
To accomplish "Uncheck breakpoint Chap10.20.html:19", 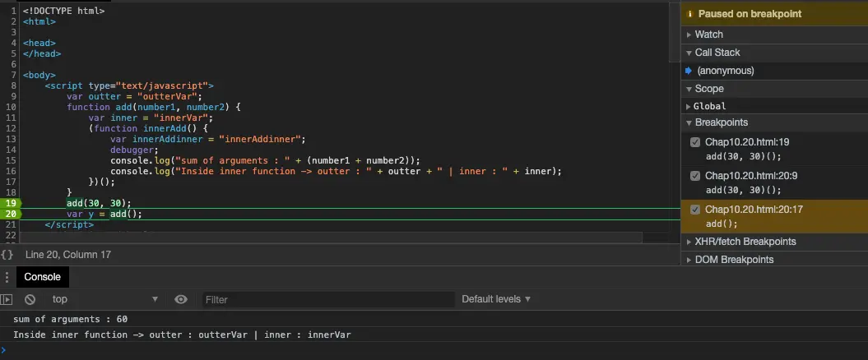I will [694, 142].
